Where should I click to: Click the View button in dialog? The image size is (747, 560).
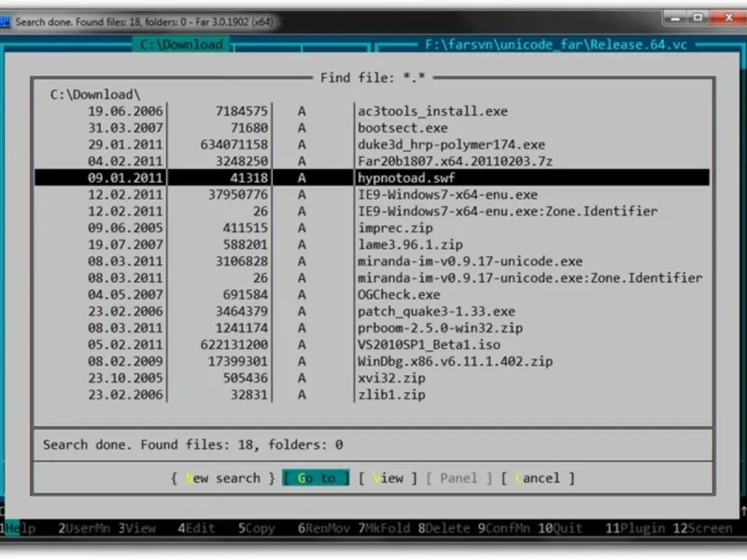(x=388, y=478)
